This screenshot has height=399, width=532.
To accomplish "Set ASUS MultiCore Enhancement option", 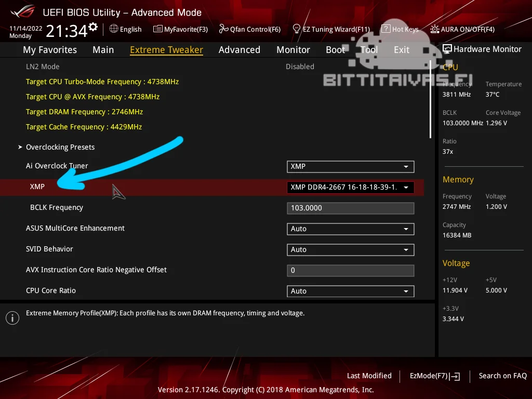I will [x=350, y=229].
